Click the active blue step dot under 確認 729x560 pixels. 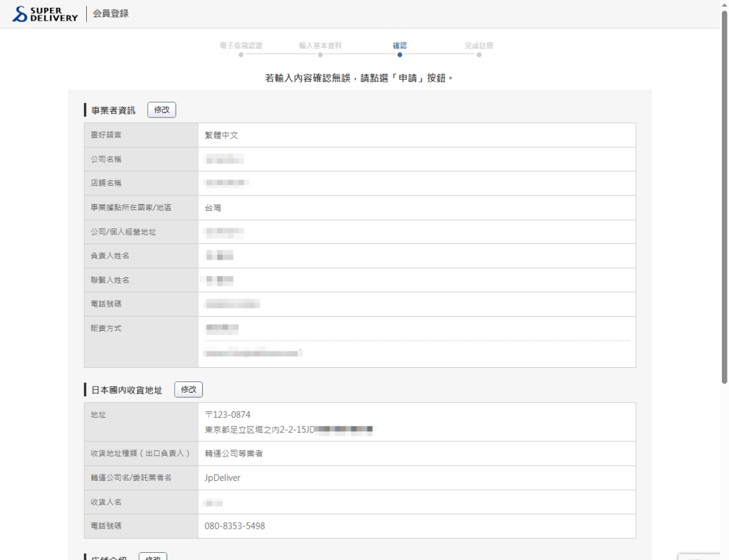[x=400, y=55]
